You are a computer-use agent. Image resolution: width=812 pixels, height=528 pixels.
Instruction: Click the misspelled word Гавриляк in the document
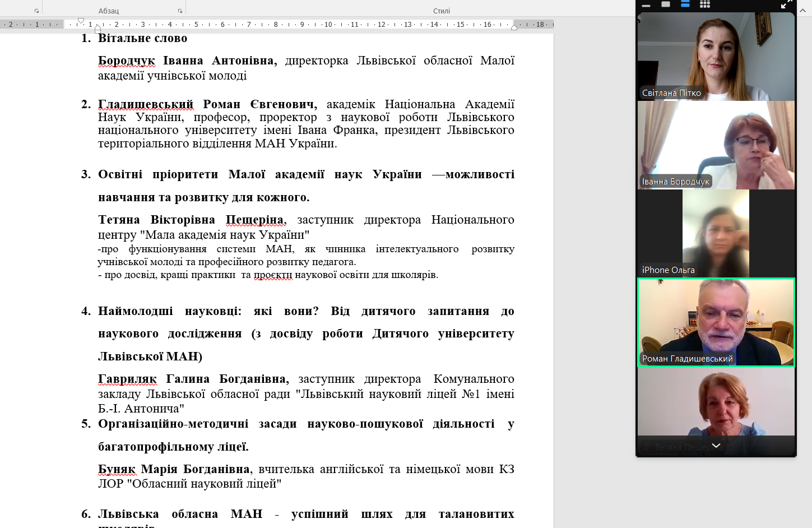pyautogui.click(x=127, y=379)
